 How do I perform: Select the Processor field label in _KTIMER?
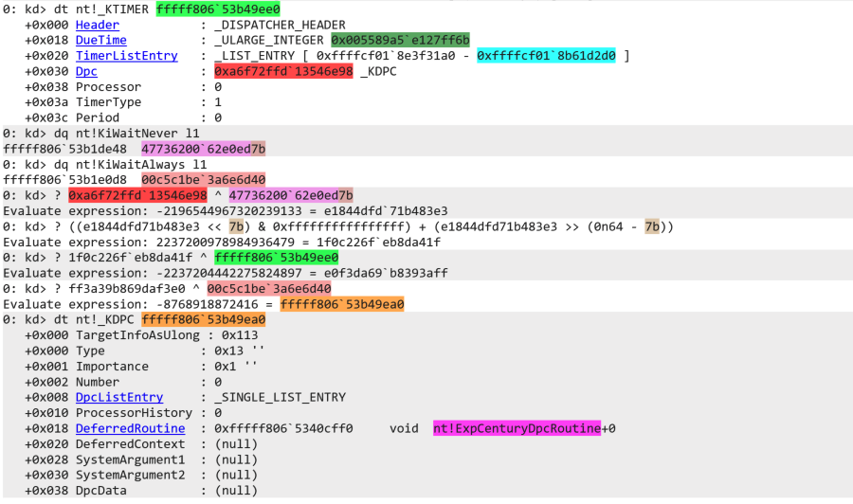108,87
